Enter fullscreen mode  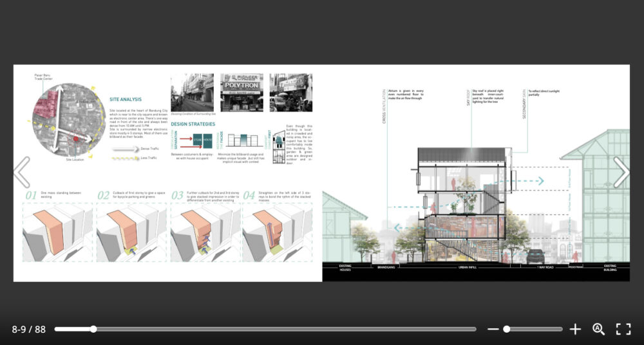(x=623, y=329)
